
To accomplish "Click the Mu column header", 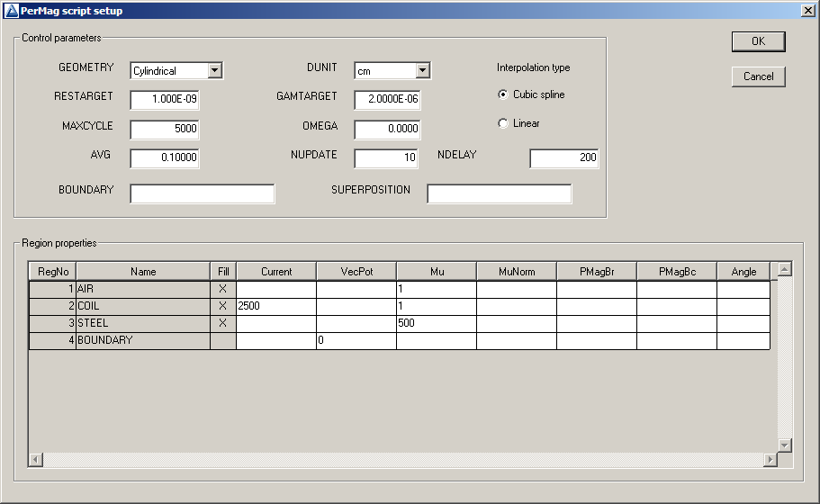I will [436, 272].
